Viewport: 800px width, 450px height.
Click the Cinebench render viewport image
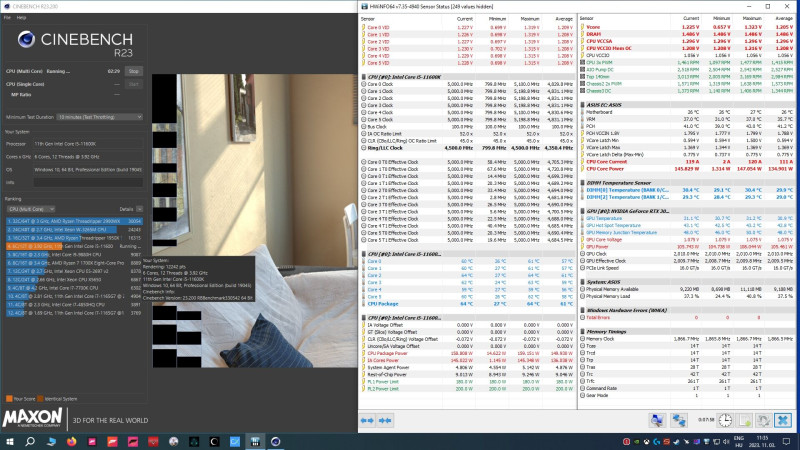[254, 220]
